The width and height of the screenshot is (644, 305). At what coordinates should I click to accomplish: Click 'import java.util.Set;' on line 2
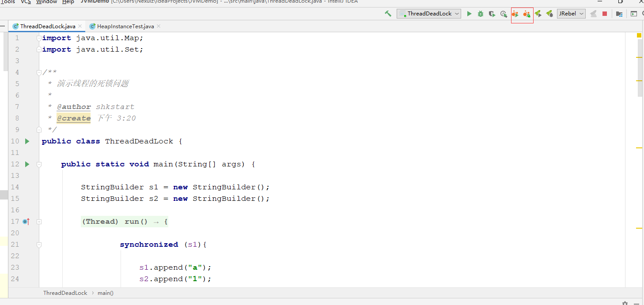[x=93, y=49]
